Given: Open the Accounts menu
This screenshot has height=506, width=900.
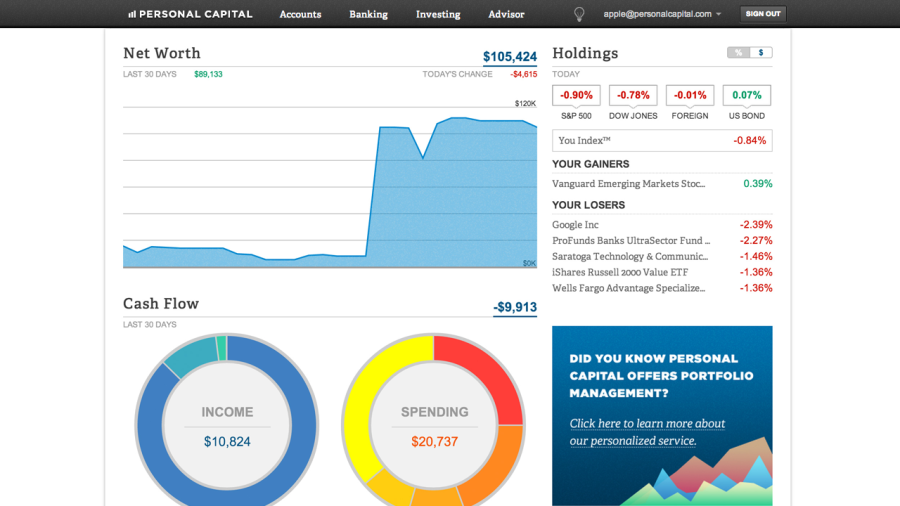Looking at the screenshot, I should (x=300, y=14).
